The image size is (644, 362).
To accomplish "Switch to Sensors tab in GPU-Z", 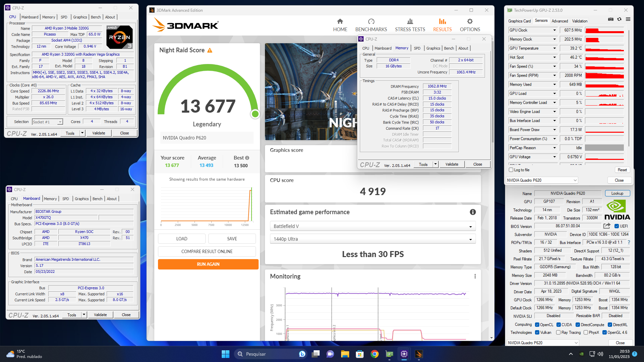I will click(x=541, y=20).
